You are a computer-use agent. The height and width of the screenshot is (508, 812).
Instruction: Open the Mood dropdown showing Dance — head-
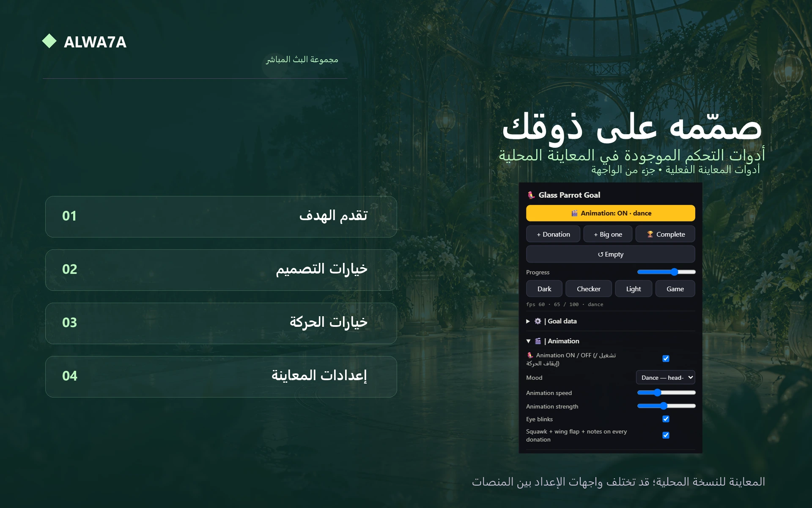pos(666,378)
